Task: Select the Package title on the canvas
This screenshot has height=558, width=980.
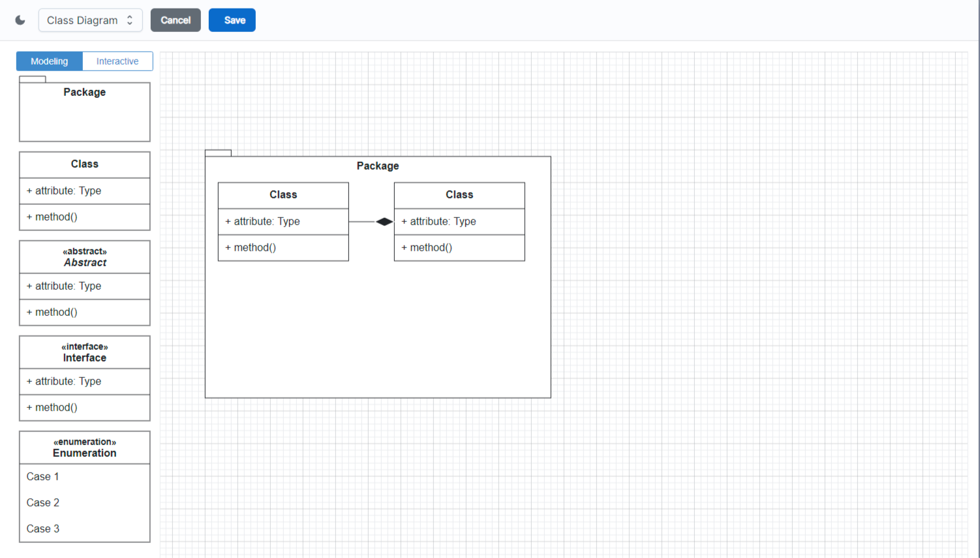Action: [378, 166]
